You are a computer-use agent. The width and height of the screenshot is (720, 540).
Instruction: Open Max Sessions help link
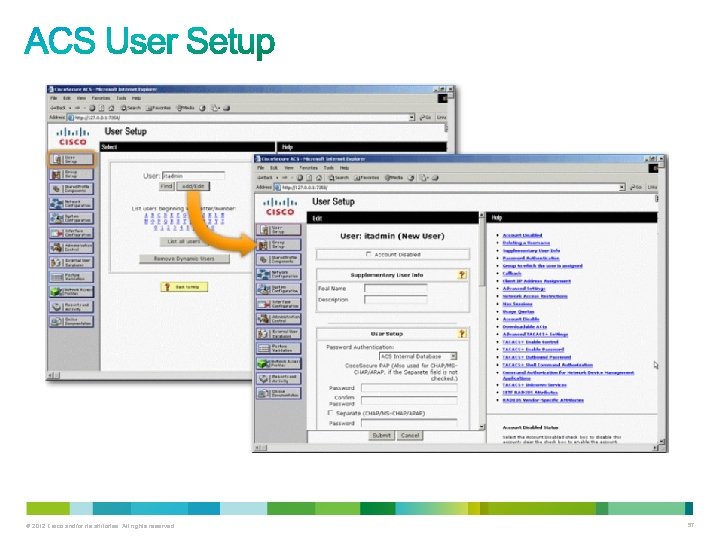[x=517, y=304]
